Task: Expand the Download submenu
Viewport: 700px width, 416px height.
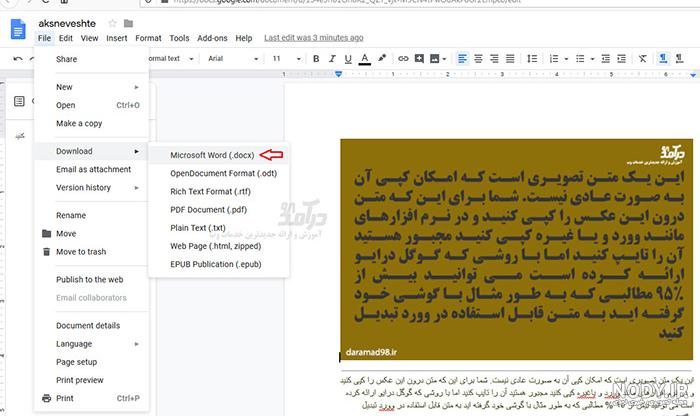Action: [91, 151]
